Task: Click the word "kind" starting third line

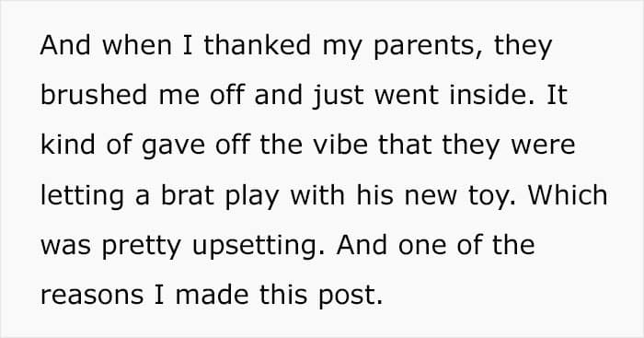Action: (x=67, y=145)
